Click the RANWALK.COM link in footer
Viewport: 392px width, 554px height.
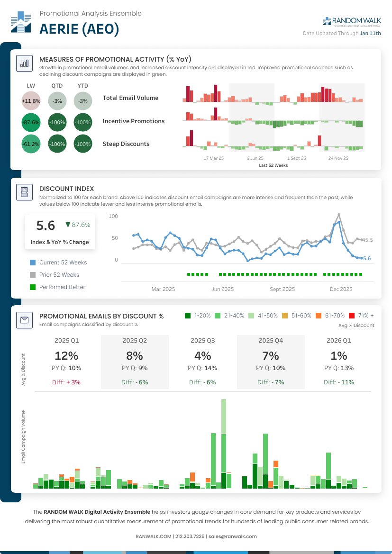[154, 536]
